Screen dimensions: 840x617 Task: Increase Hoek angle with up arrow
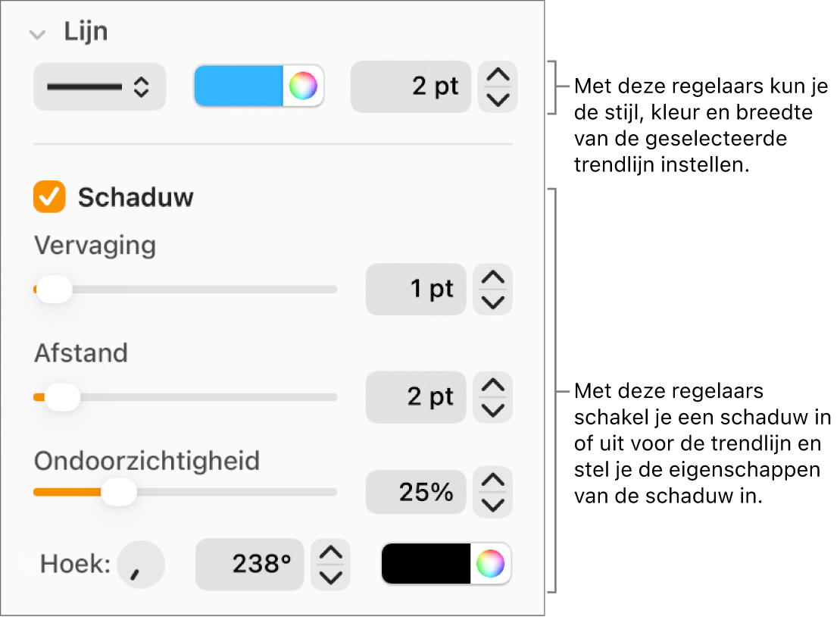click(x=330, y=552)
